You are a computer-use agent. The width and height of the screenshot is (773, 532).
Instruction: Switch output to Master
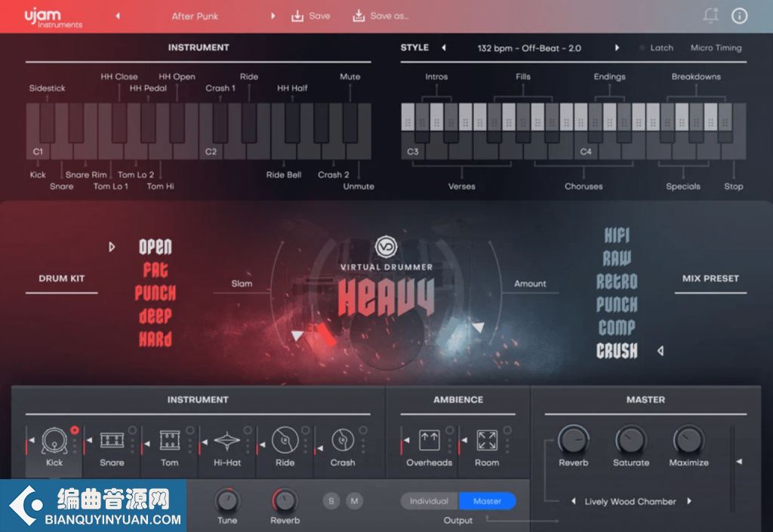point(487,501)
